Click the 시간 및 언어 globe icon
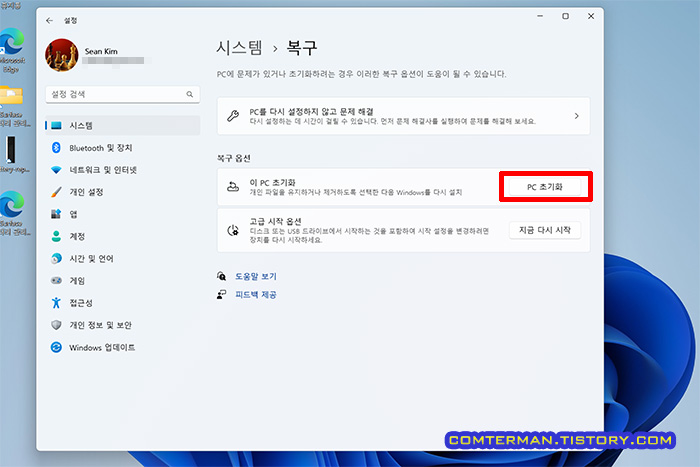700x467 pixels. (x=56, y=259)
